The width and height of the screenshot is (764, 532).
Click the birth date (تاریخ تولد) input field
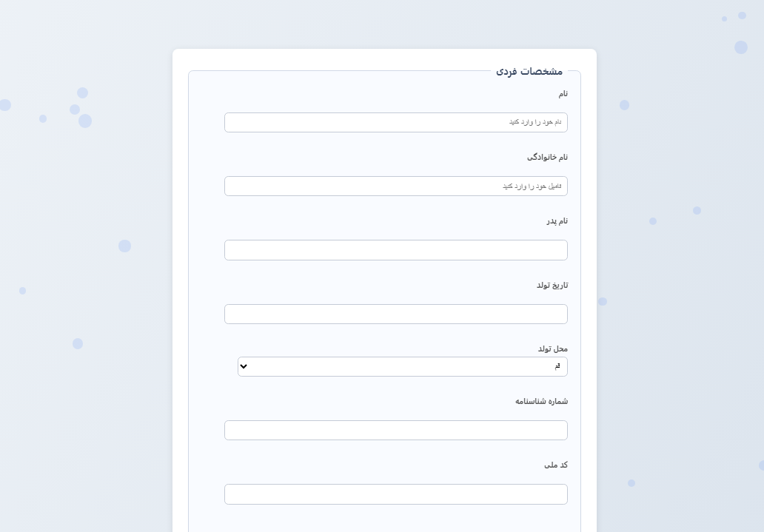tap(396, 314)
